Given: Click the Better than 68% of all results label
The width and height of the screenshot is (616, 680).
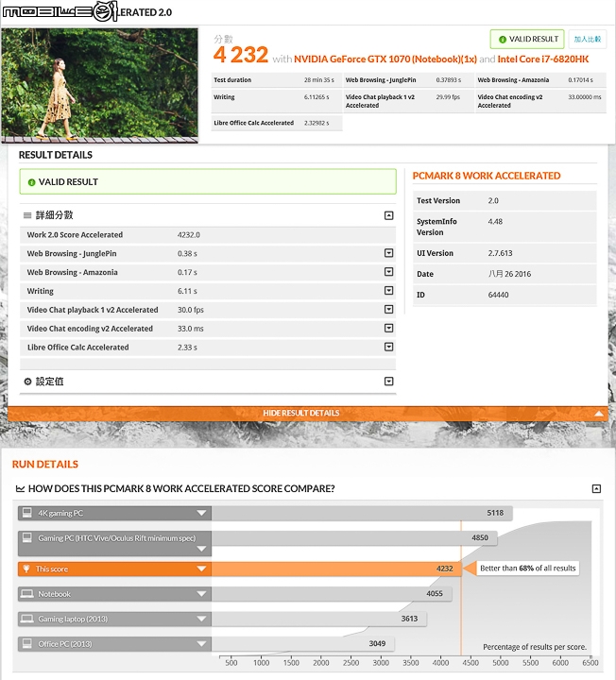Looking at the screenshot, I should (x=527, y=569).
